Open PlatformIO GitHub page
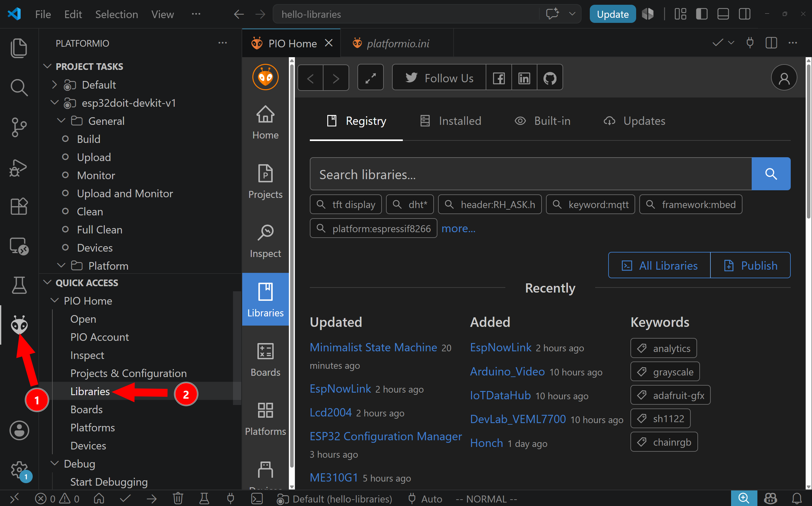812x506 pixels. tap(550, 78)
